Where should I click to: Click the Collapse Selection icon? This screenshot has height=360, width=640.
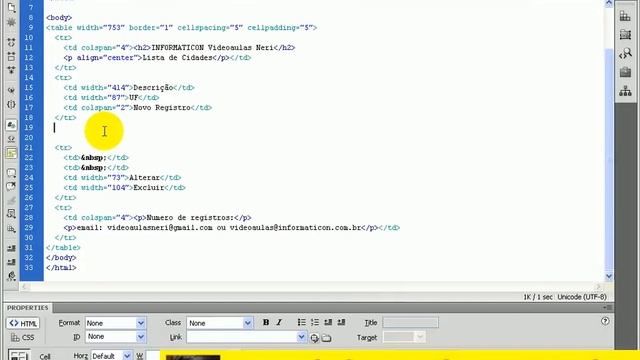tap(11, 56)
